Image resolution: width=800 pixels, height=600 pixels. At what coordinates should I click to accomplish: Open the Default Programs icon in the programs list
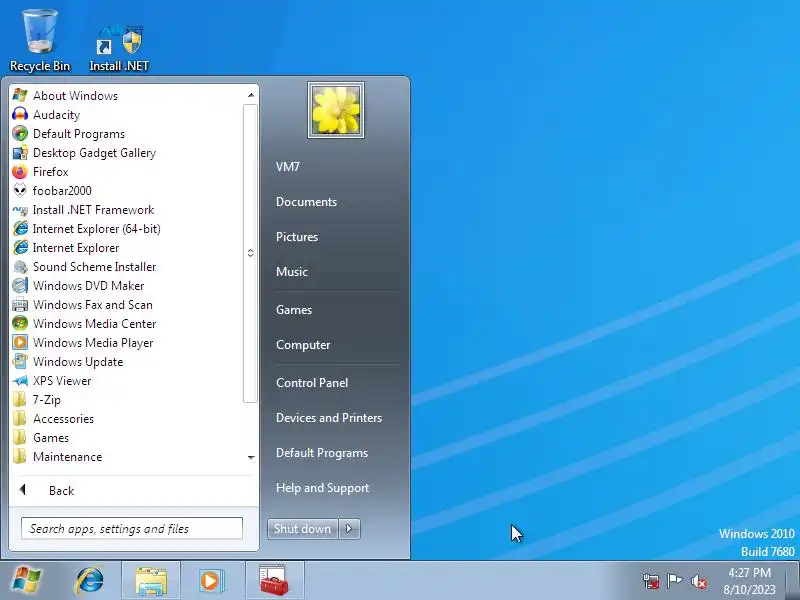(20, 134)
